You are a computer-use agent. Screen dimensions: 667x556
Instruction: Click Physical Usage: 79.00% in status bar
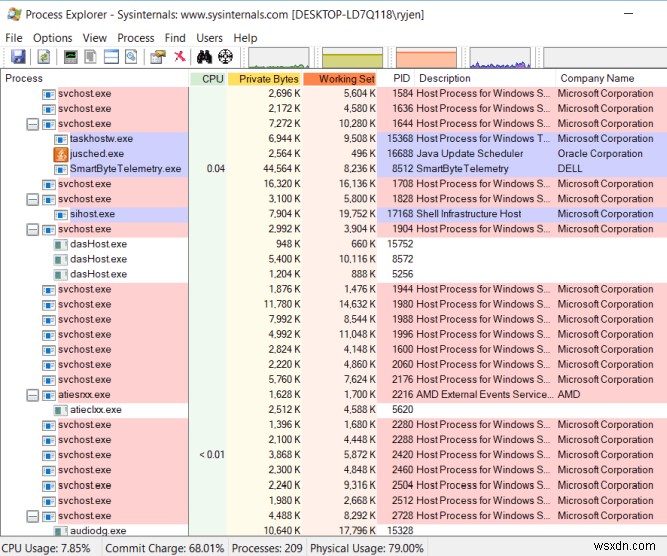367,548
